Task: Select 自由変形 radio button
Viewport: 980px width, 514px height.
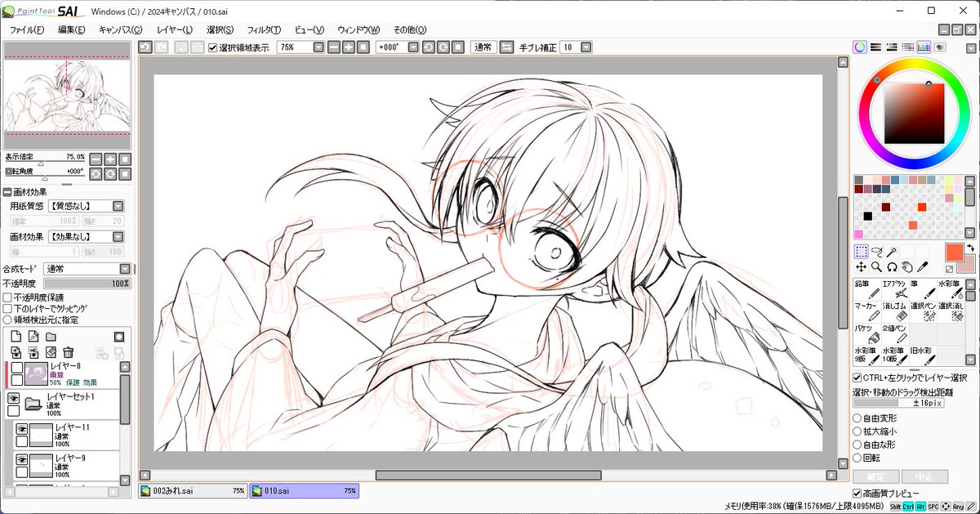Action: 857,418
